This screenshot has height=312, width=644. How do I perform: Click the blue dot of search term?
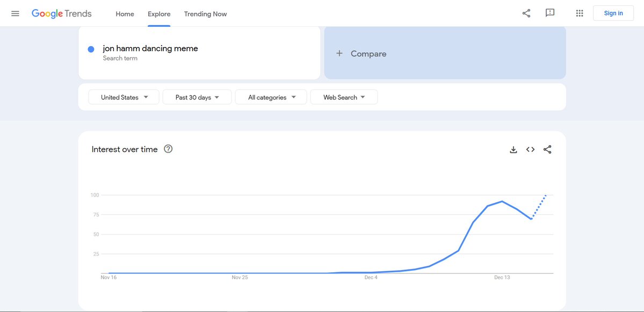point(91,49)
